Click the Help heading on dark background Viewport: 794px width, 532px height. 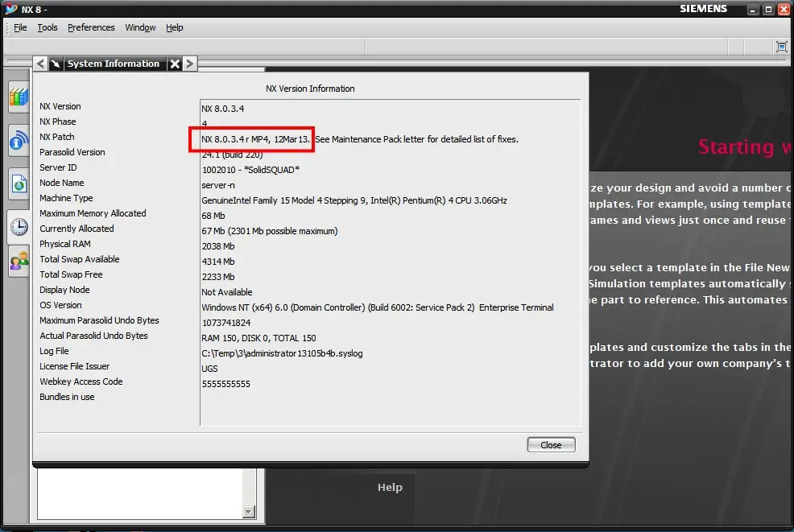point(390,488)
